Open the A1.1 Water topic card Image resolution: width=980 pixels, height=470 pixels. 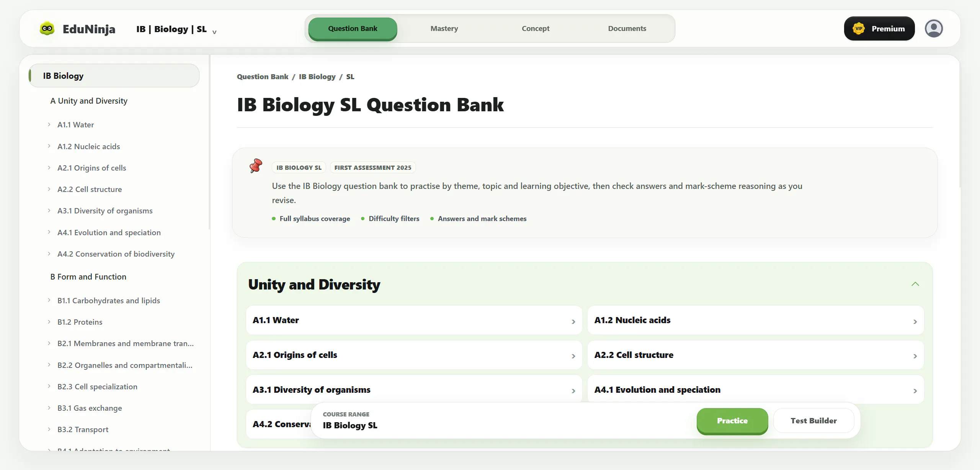click(414, 320)
